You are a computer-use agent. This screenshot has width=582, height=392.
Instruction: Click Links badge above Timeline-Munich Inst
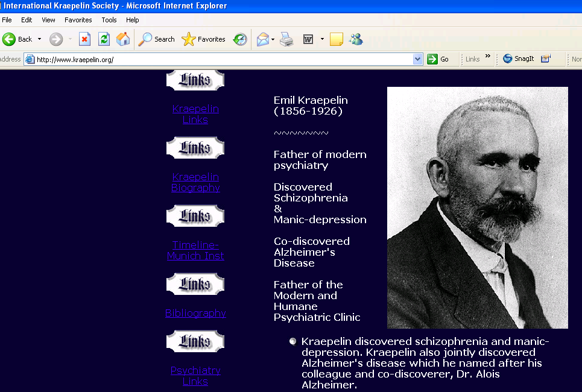pos(195,216)
